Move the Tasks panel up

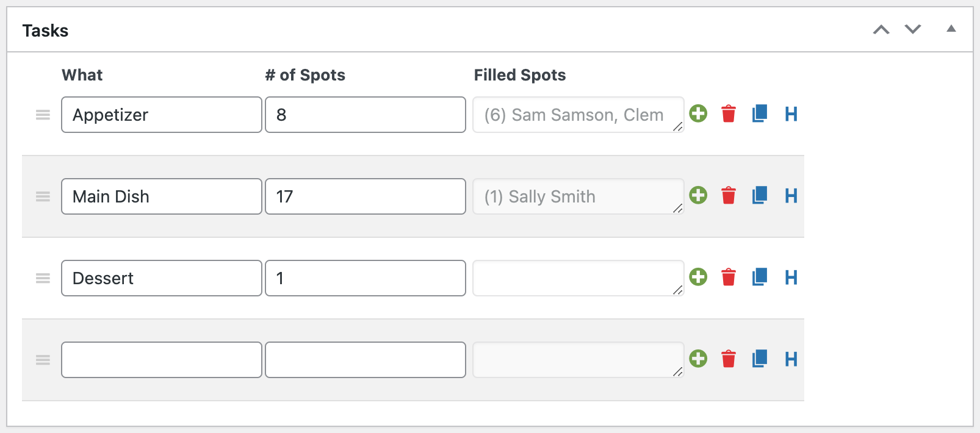pyautogui.click(x=881, y=29)
